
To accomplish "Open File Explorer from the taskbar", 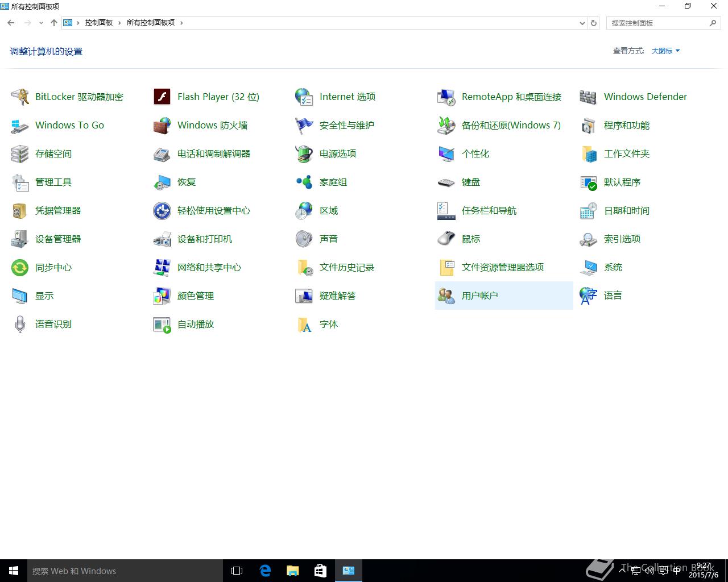I will pyautogui.click(x=293, y=571).
